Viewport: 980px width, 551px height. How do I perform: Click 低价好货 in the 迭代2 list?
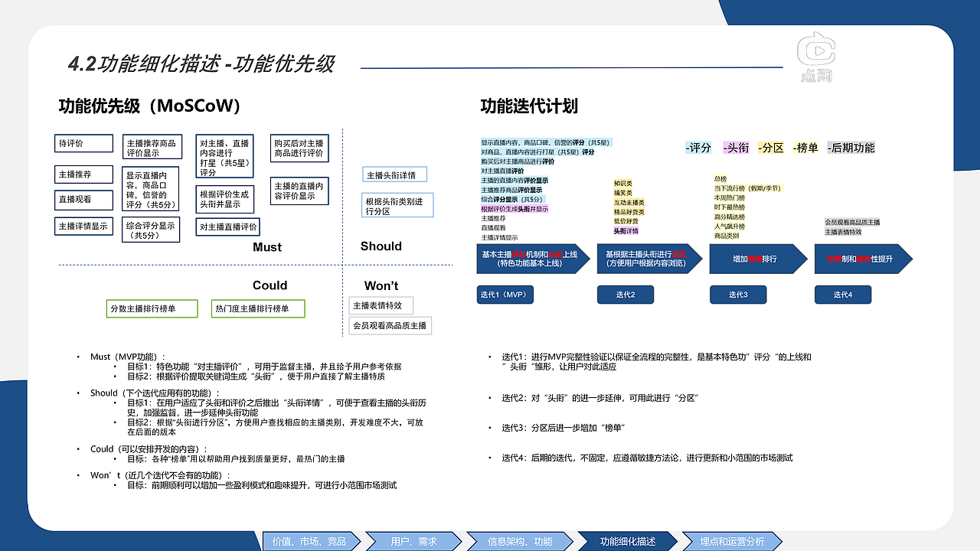[x=626, y=221]
